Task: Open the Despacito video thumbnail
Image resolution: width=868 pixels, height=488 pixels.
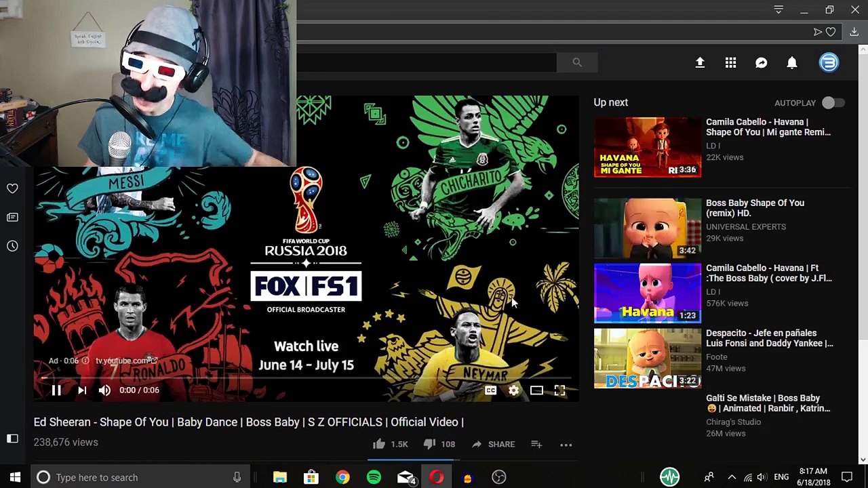Action: (648, 359)
